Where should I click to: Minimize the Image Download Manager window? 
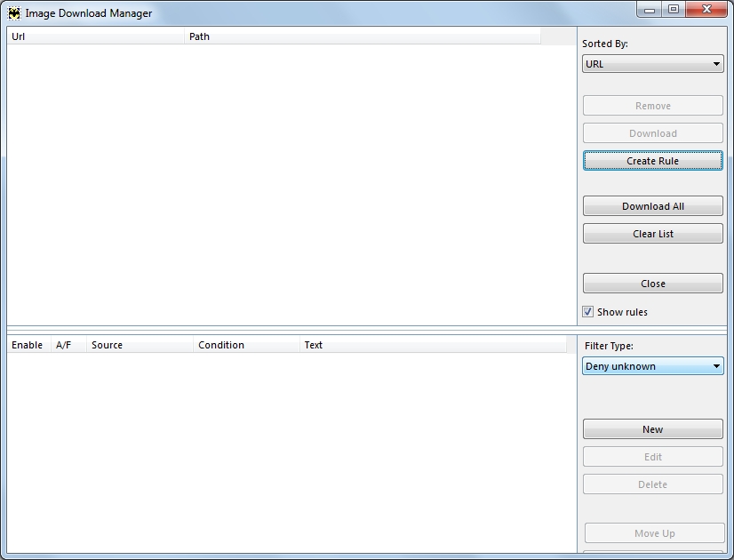pyautogui.click(x=650, y=10)
